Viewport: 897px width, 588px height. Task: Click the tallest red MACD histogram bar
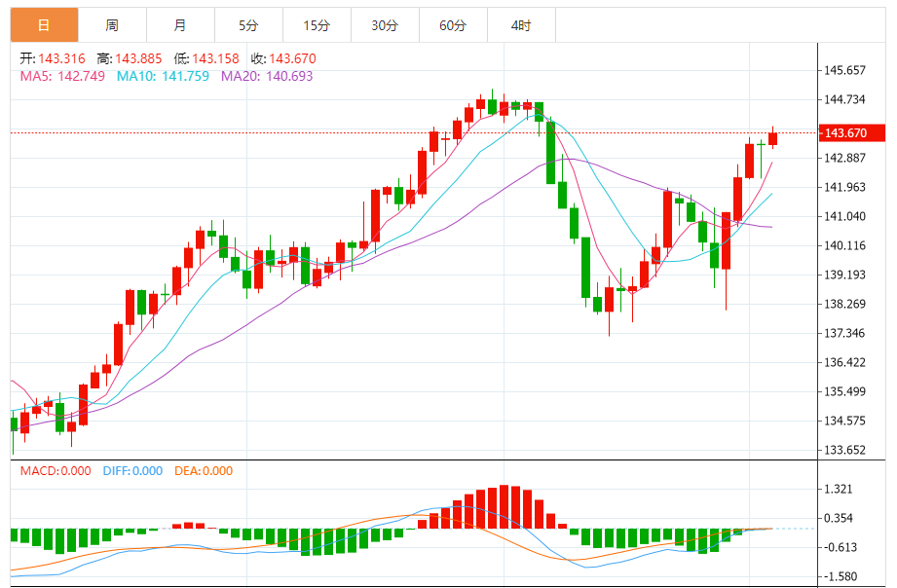pyautogui.click(x=504, y=507)
